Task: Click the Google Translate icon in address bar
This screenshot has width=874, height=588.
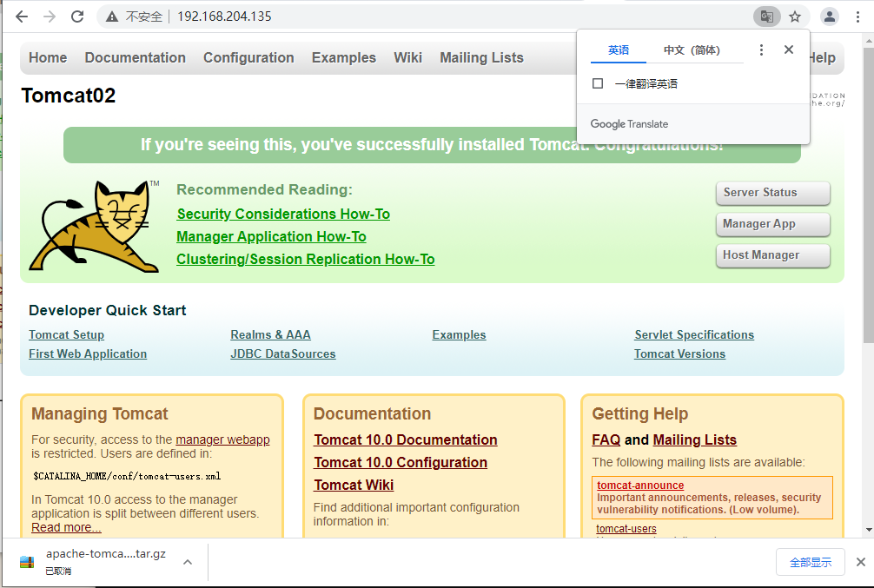Action: point(765,17)
